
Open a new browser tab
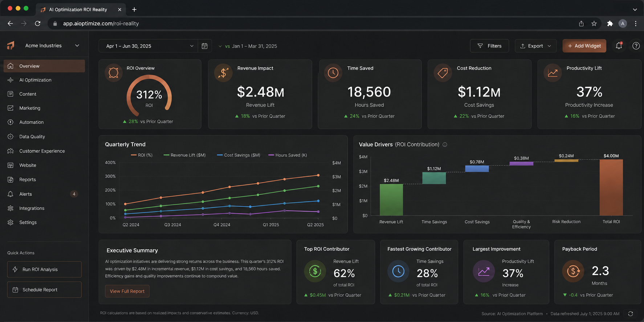134,9
